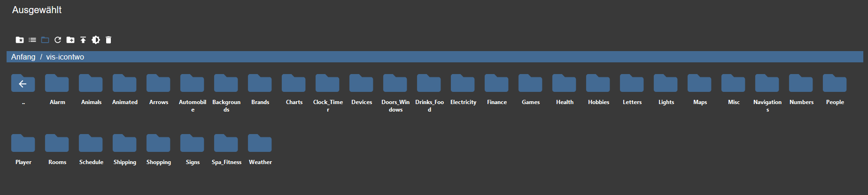The width and height of the screenshot is (868, 195).
Task: Open the Hobbies folder
Action: (x=598, y=83)
